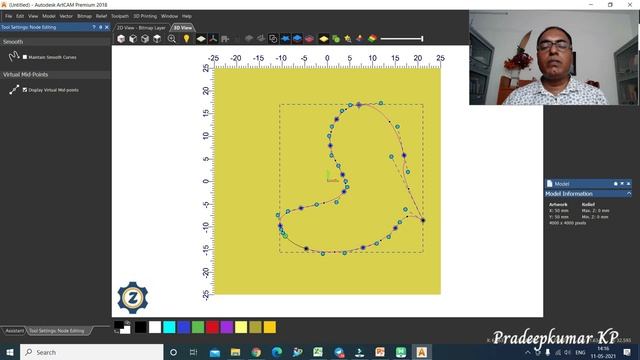640x360 pixels.
Task: Pick the orange-yellow colour swatch
Action: (x=270, y=327)
